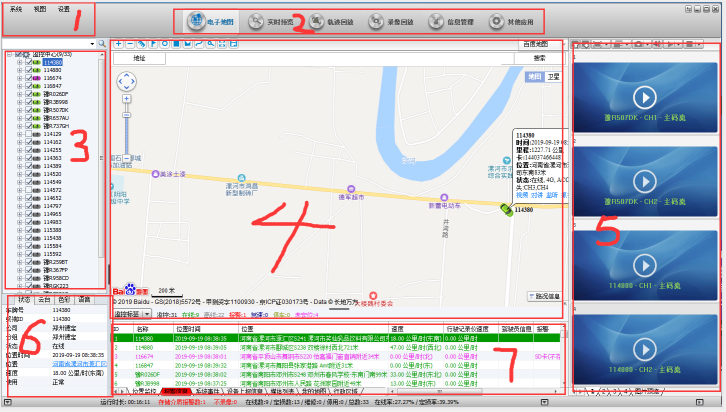Click the map toolbar zoom-in plus icon
Screen dimensions: 726x412
[119, 45]
